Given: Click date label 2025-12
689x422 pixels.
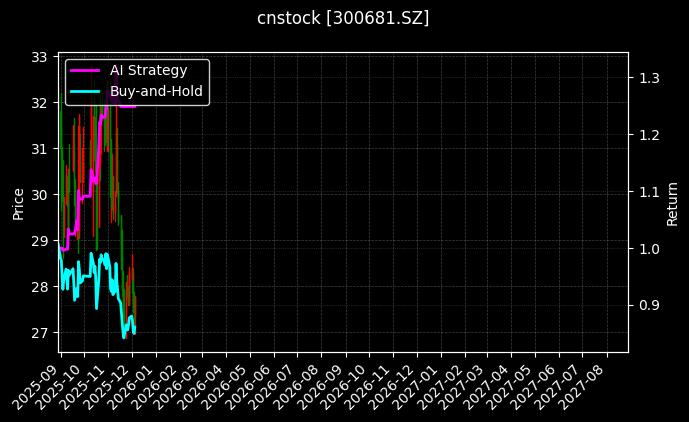Looking at the screenshot, I should coord(107,386).
